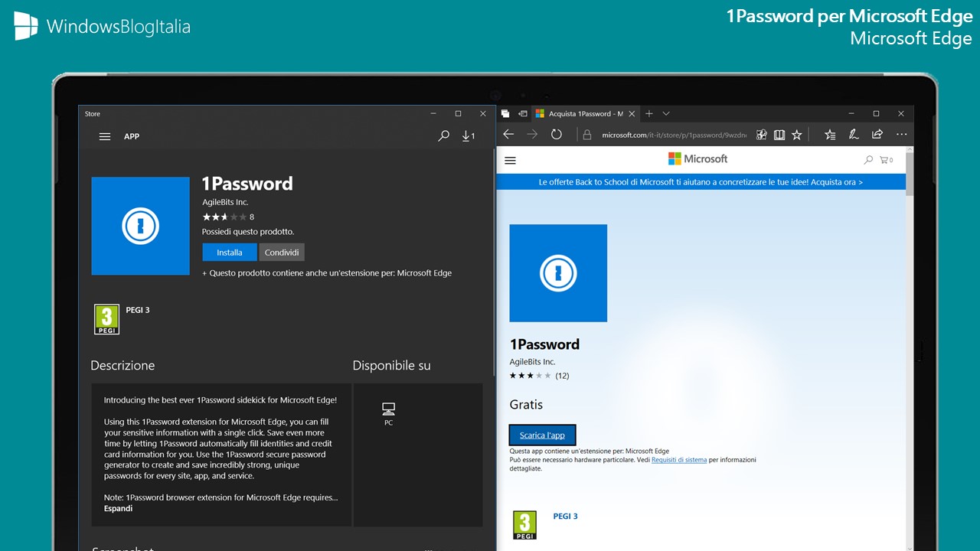
Task: Click the Back to School offers banner
Action: [701, 182]
